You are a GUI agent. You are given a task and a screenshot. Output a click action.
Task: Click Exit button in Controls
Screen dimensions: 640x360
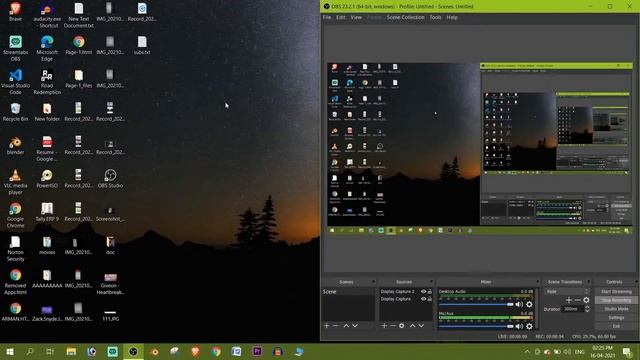[x=616, y=326]
